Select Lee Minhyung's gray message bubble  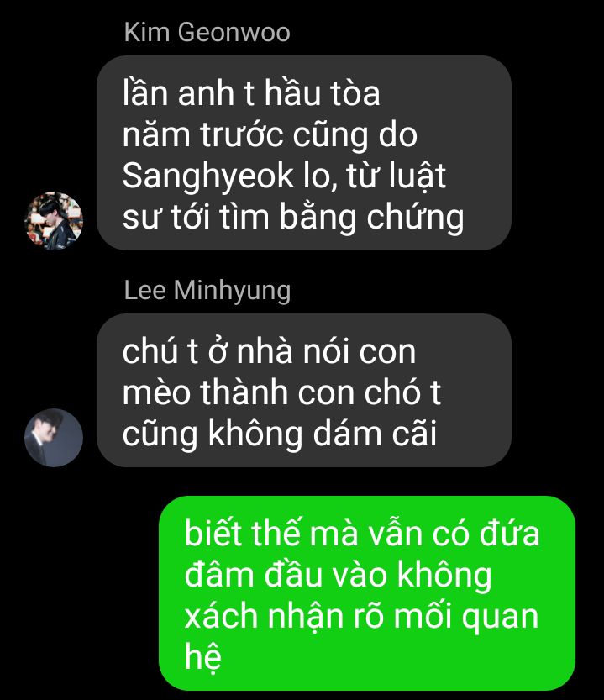pos(304,390)
